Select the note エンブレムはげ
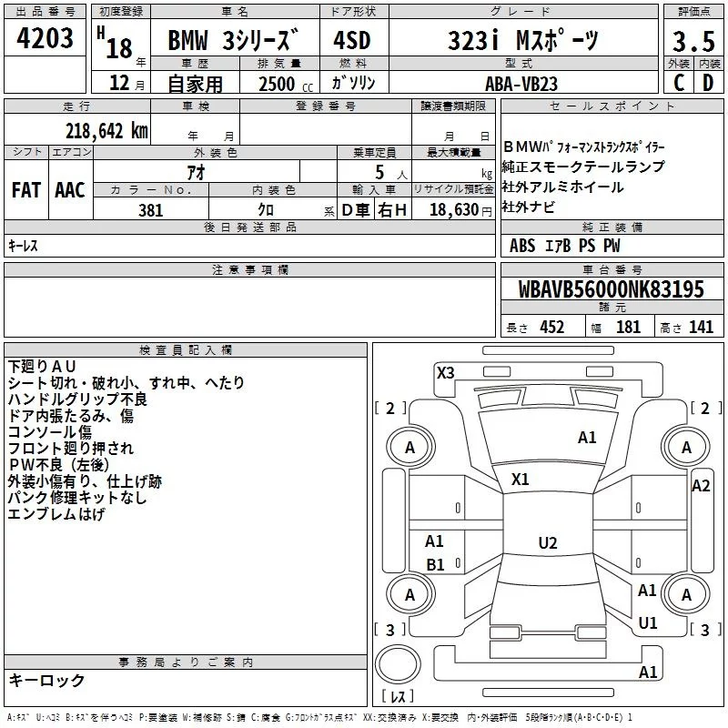The height and width of the screenshot is (728, 728). click(56, 514)
